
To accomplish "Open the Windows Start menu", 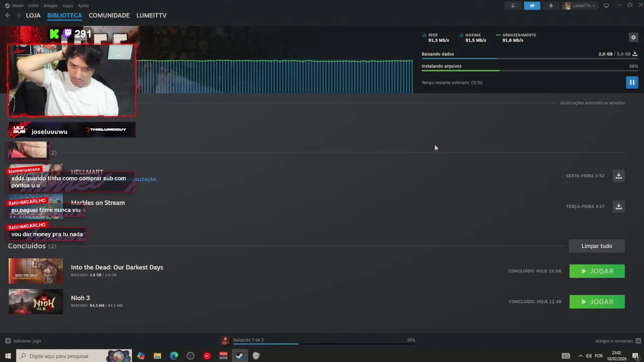I will [x=8, y=356].
